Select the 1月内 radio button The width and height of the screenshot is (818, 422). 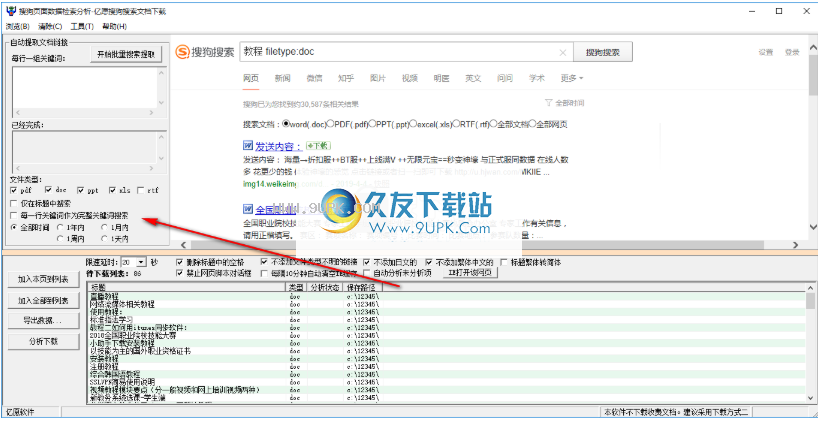[105, 227]
